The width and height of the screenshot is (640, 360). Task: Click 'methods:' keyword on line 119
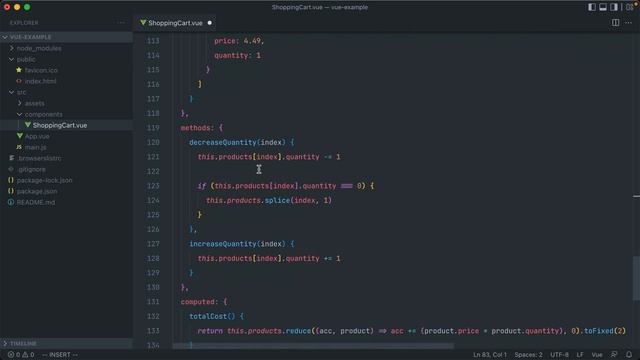point(198,128)
